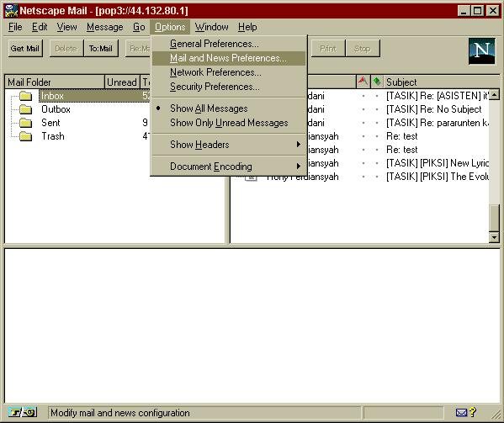Close the open Options menu
This screenshot has width=504, height=423.
click(x=170, y=27)
